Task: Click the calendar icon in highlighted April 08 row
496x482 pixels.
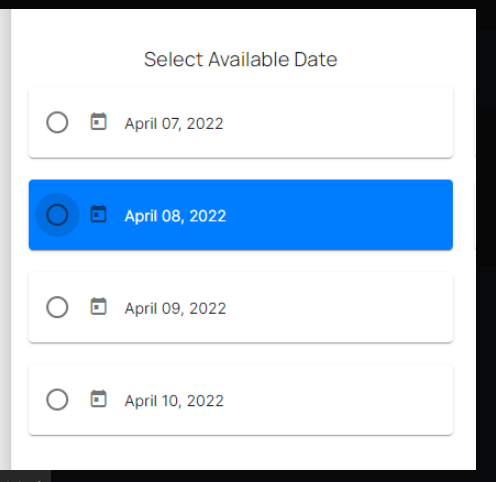Action: point(98,214)
